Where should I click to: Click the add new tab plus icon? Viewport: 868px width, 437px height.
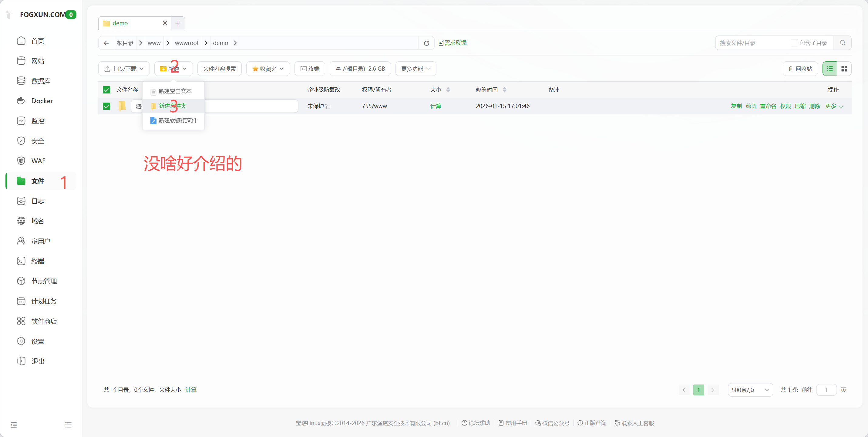178,23
